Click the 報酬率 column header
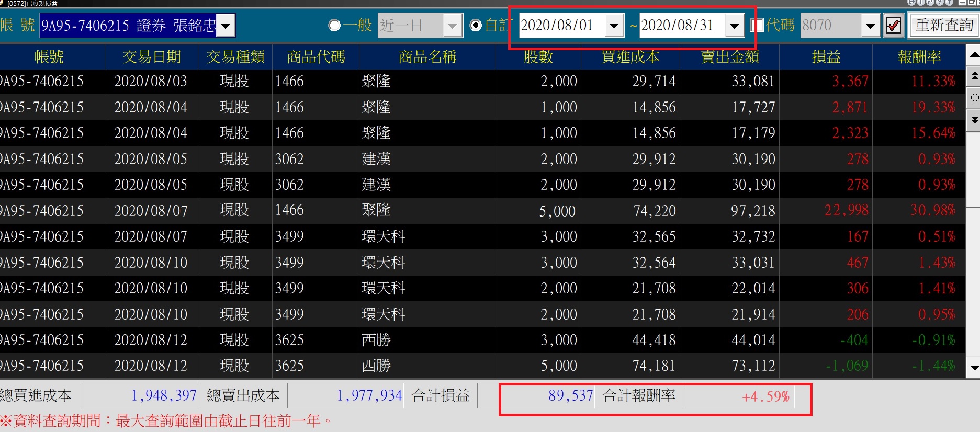Viewport: 980px width, 432px height. 919,56
